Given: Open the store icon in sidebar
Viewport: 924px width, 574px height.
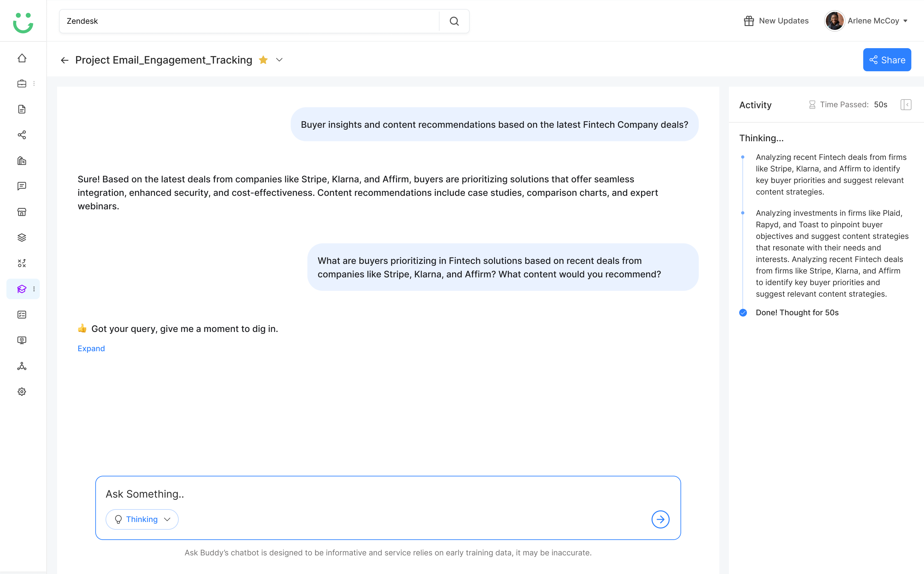Looking at the screenshot, I should coord(22,212).
